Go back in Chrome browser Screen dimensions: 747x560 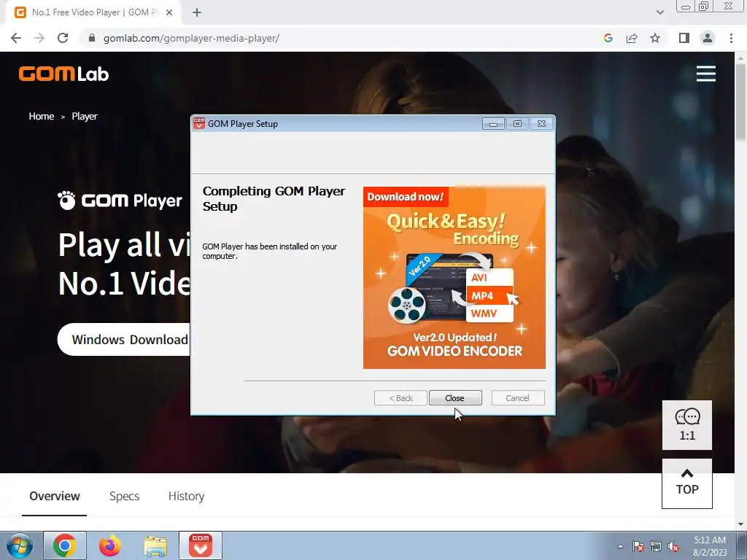[x=16, y=38]
